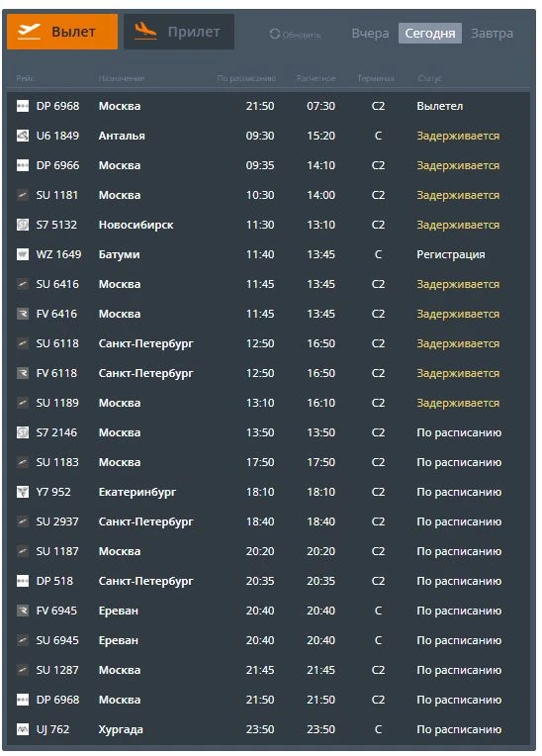Click the airline logo beside UJ 762
This screenshot has height=756, width=542.
click(23, 729)
